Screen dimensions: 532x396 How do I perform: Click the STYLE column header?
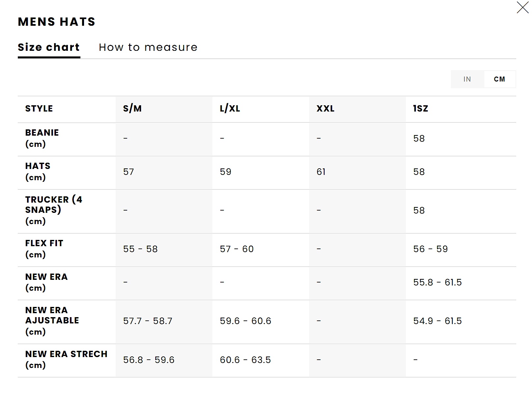click(39, 109)
